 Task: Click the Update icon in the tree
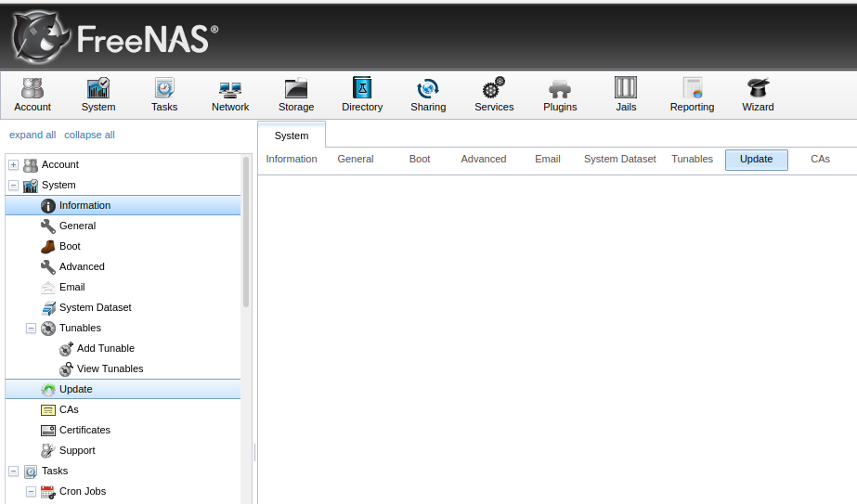coord(48,389)
